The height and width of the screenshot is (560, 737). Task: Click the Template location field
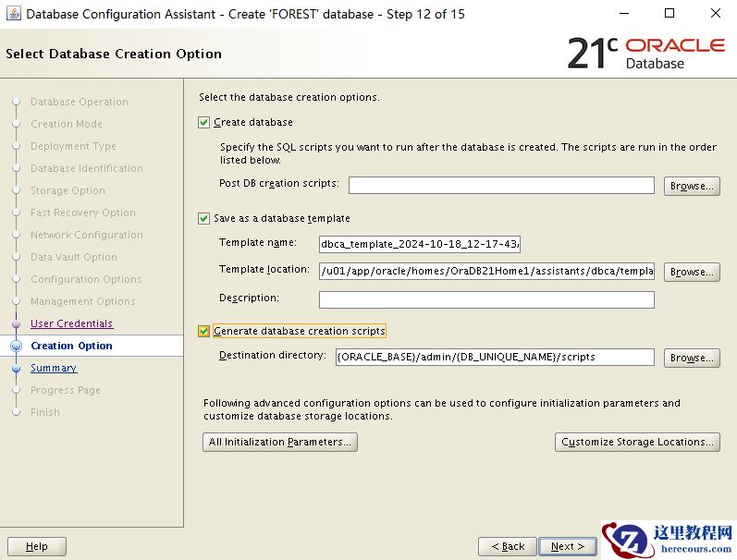pyautogui.click(x=486, y=271)
